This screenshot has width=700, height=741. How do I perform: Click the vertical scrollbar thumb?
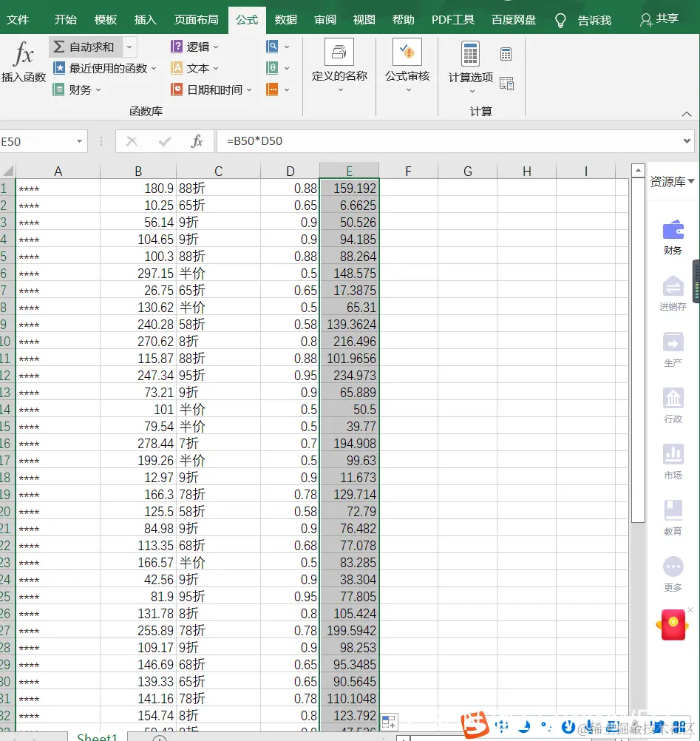pyautogui.click(x=638, y=350)
